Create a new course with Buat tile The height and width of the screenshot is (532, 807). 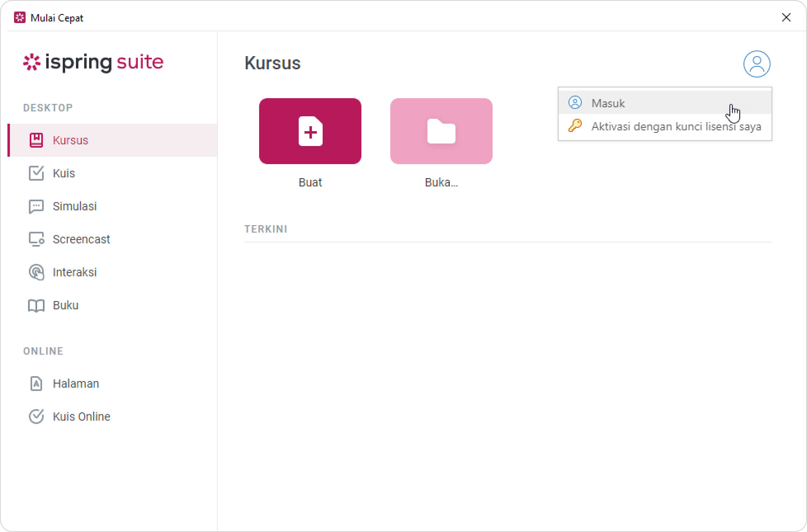point(310,131)
